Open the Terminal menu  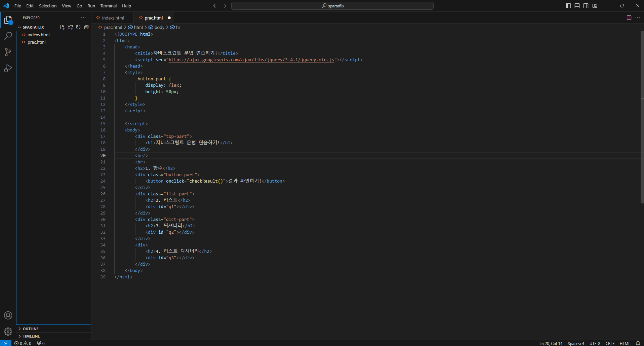[109, 6]
